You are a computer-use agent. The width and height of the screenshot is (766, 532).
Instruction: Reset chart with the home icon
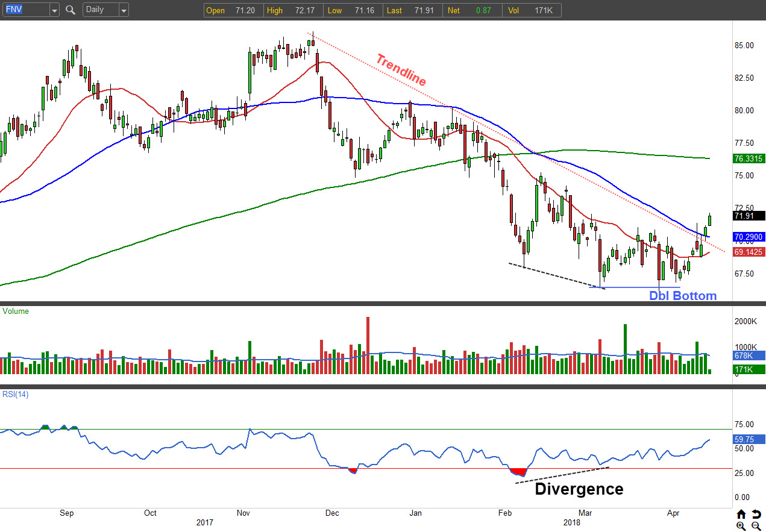(741, 514)
